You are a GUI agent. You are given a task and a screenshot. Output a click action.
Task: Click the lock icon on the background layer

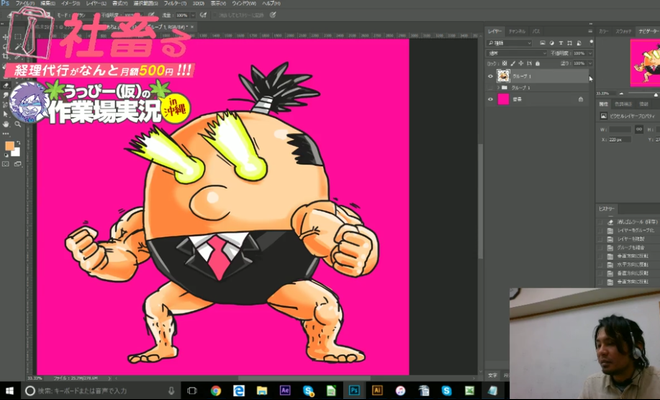(x=581, y=100)
